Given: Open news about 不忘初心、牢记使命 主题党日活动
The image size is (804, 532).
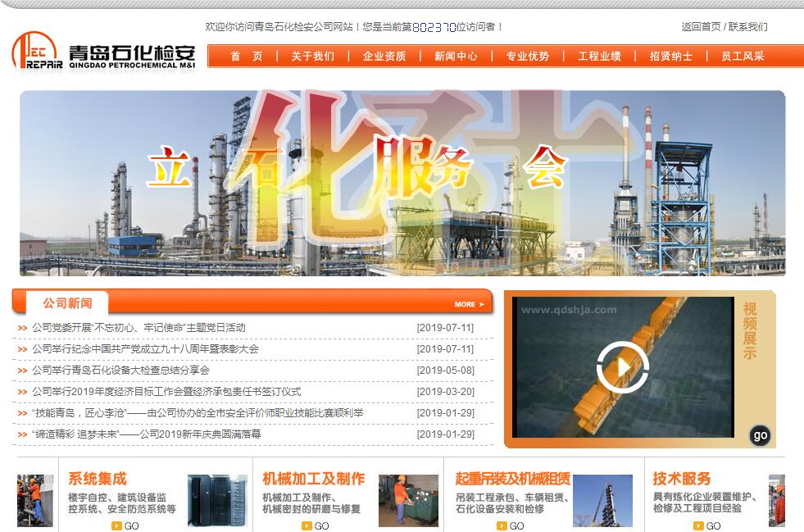Looking at the screenshot, I should [139, 328].
